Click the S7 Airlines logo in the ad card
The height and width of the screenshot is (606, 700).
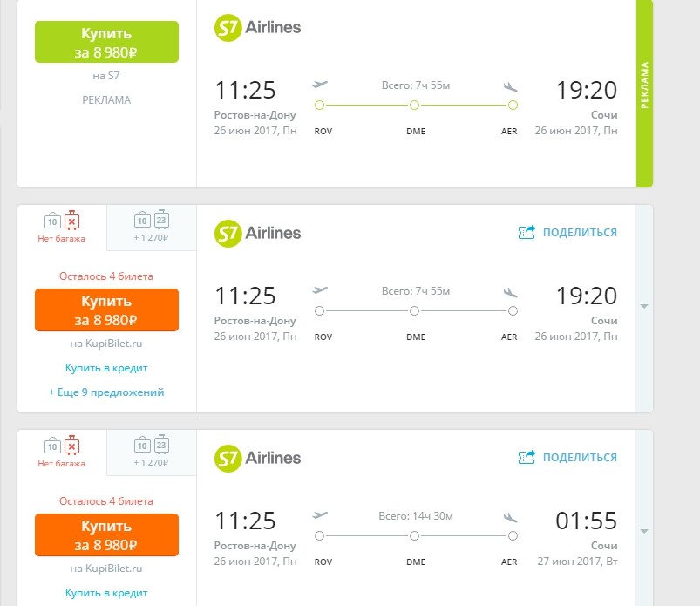coord(257,28)
